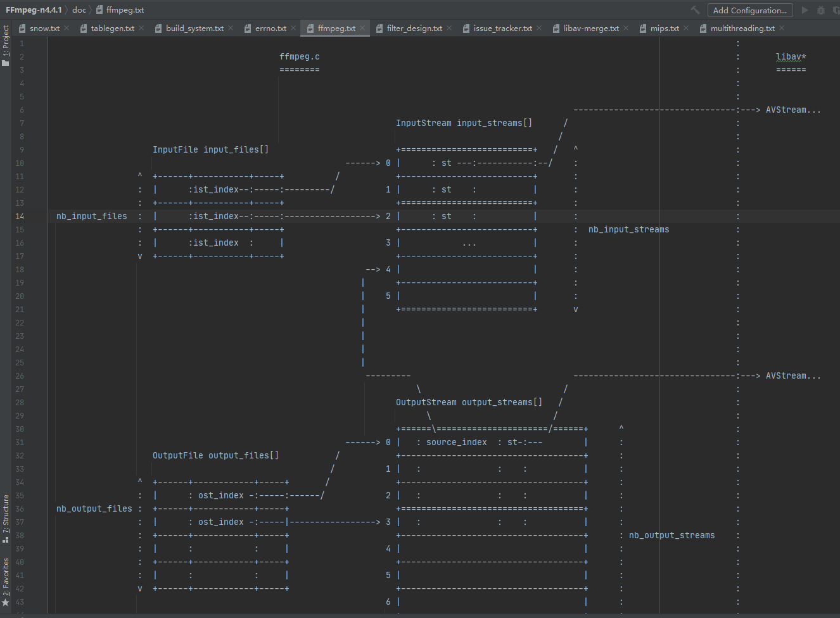Close the build_system.txt tab

[231, 28]
